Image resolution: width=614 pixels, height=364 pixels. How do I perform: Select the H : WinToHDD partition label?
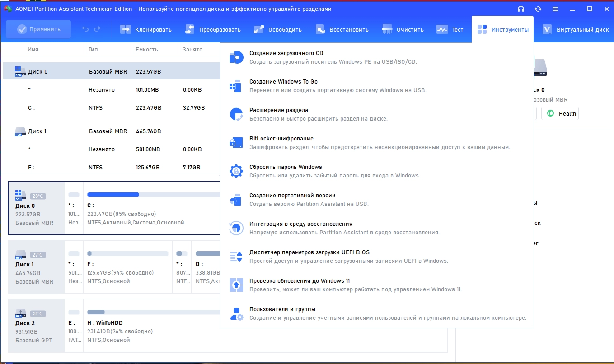105,323
